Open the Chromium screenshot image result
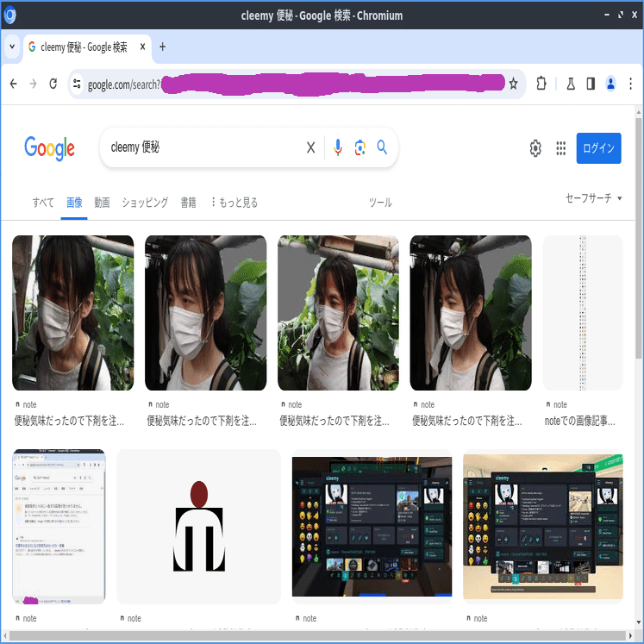The width and height of the screenshot is (644, 644). tap(59, 527)
